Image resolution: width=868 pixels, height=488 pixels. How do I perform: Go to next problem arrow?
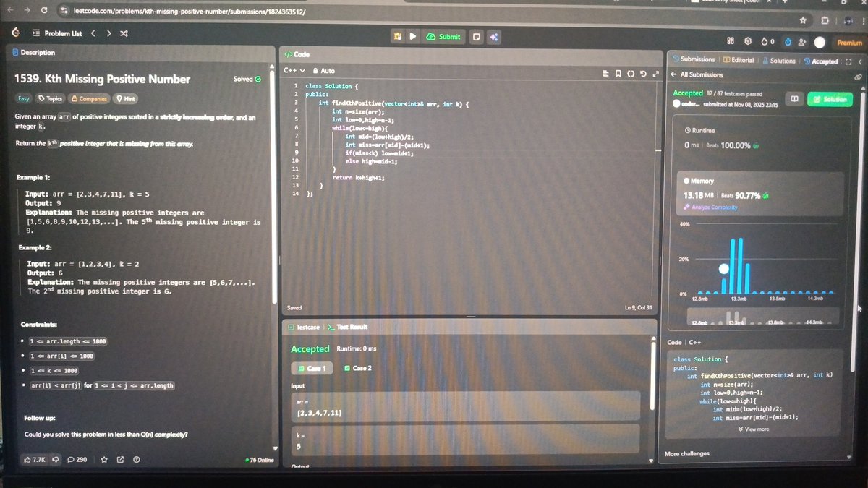pos(109,33)
